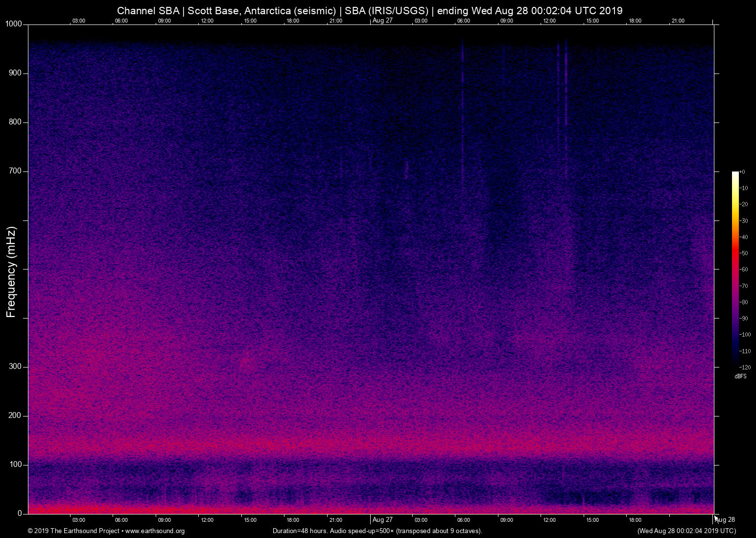This screenshot has height=538, width=756.
Task: Click the timestamp text in bottom-right footer
Action: 686,531
